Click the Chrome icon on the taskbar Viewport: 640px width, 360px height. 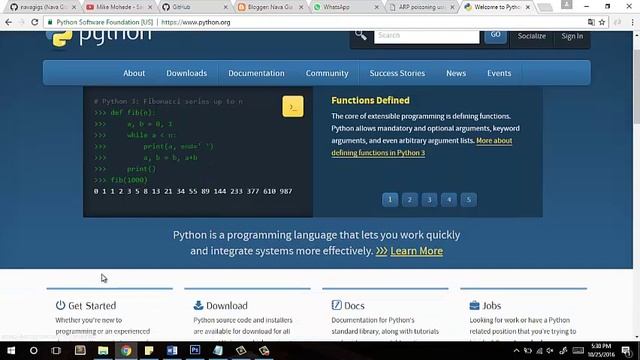(126, 350)
